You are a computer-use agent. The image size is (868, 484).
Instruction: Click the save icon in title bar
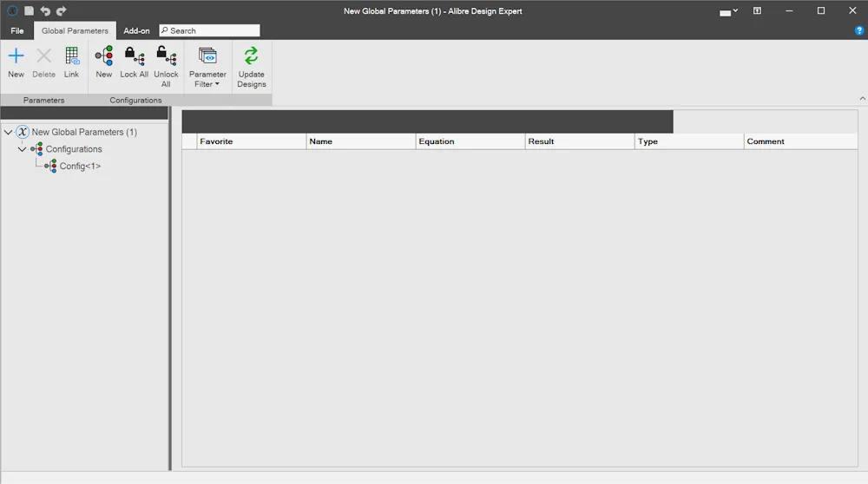click(x=29, y=10)
